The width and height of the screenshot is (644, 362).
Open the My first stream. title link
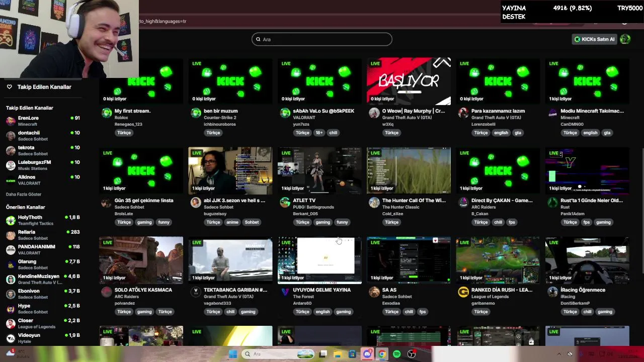(x=133, y=111)
